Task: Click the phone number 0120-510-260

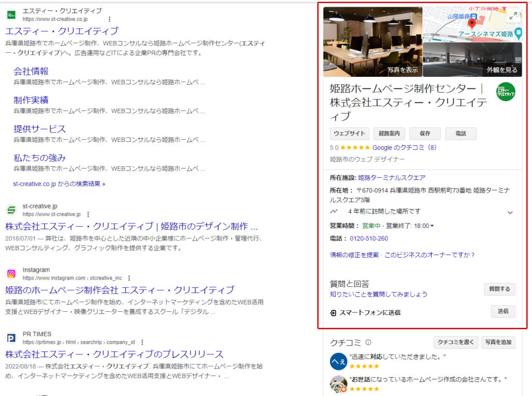Action: (369, 239)
